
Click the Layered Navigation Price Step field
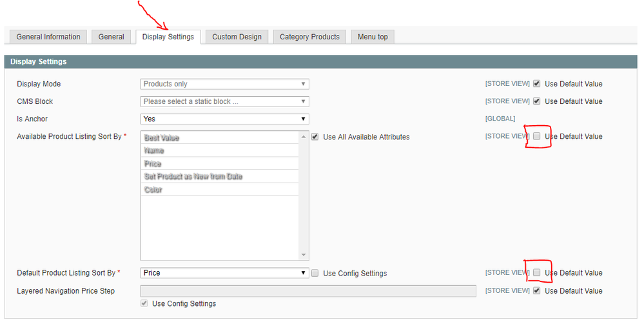point(308,291)
